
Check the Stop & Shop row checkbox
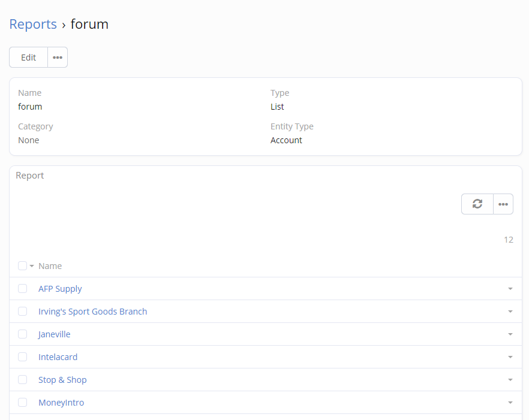click(23, 380)
